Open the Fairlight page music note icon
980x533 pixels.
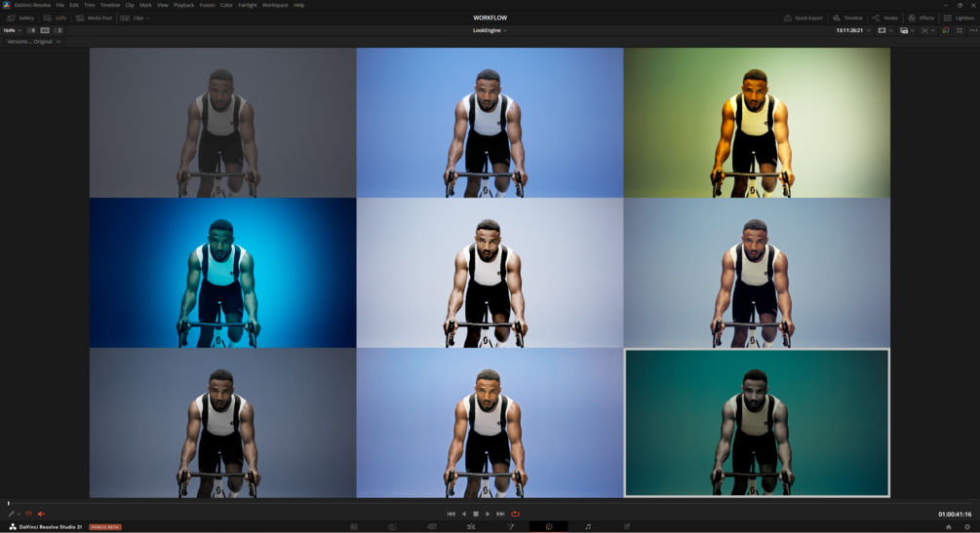coord(587,527)
